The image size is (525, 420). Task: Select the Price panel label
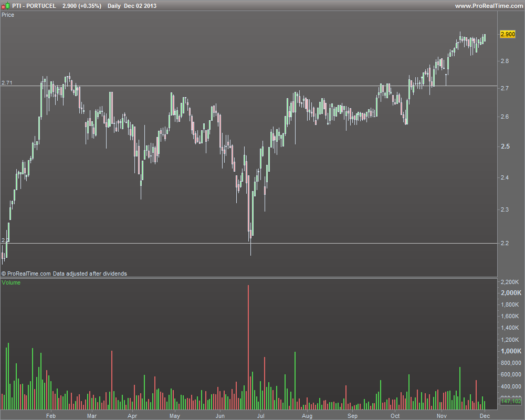(8, 15)
